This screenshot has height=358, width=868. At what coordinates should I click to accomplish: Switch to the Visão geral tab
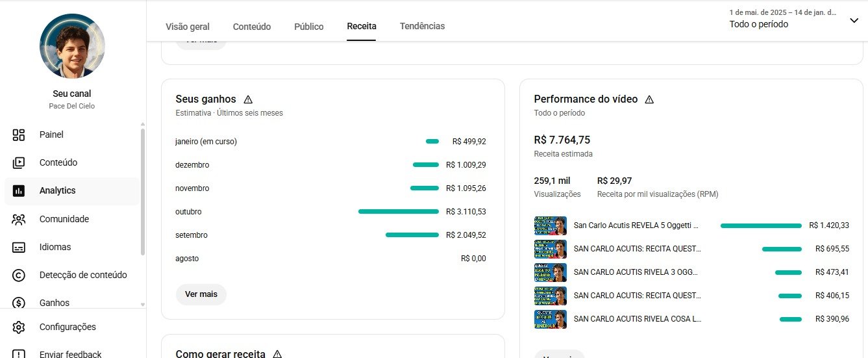click(188, 27)
